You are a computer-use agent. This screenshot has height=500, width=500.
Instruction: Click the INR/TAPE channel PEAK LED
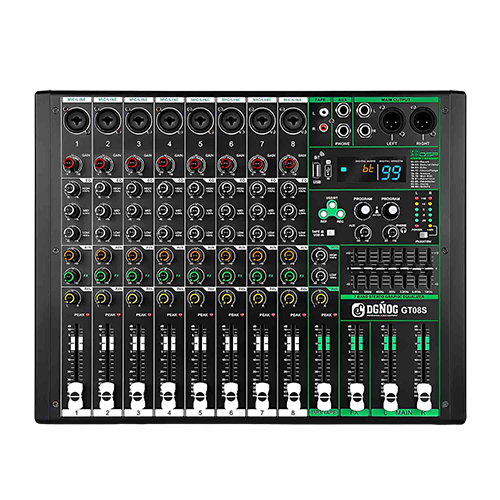[x=335, y=315]
